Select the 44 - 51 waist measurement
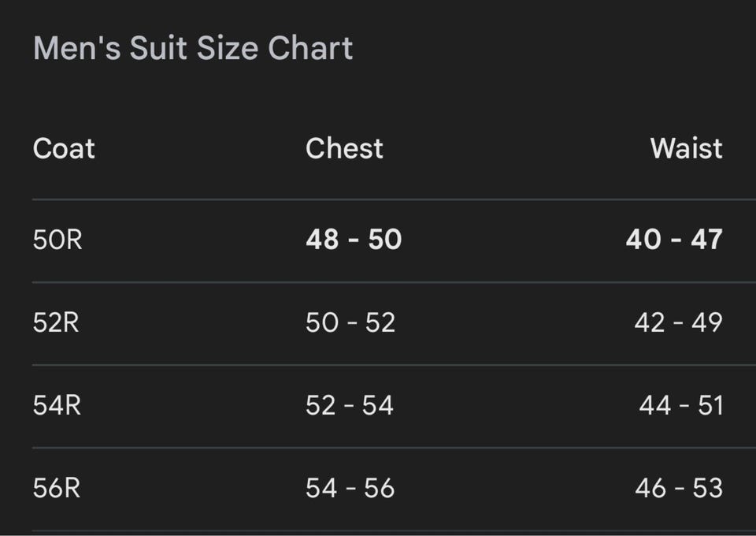The width and height of the screenshot is (756, 536). click(x=680, y=405)
